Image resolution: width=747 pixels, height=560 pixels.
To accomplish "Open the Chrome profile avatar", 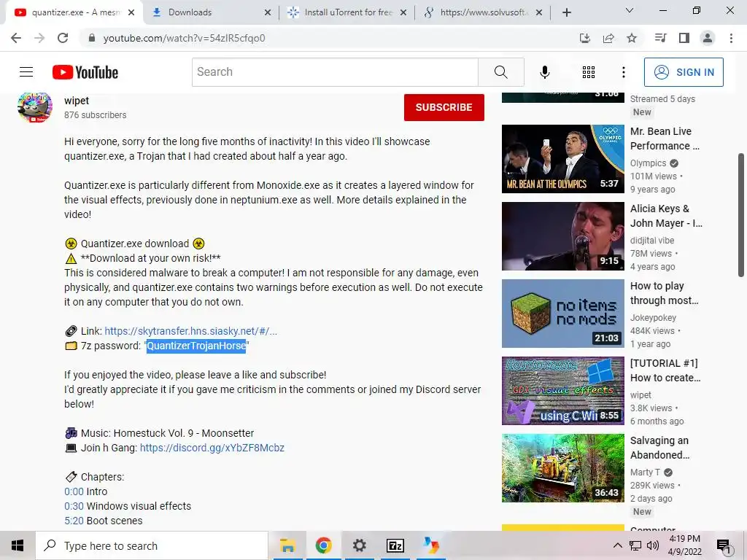I will pyautogui.click(x=708, y=38).
